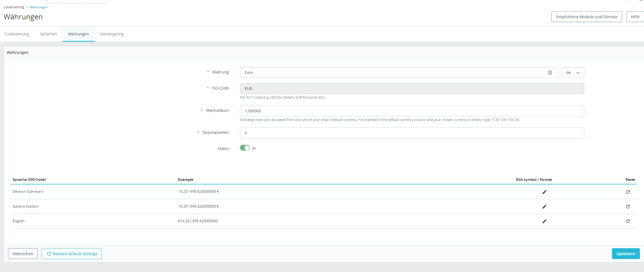644x272 pixels.
Task: Select the 'Deutsch (German)' row text
Action: tap(28, 192)
